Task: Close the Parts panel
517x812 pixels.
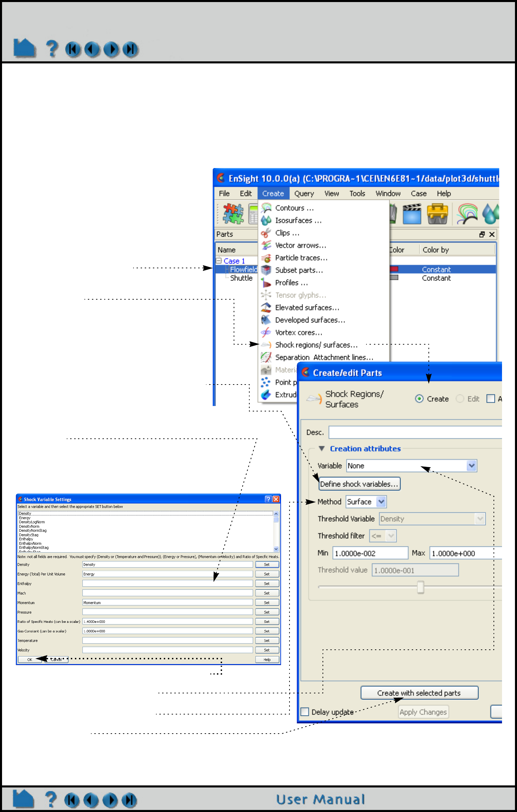Action: (x=492, y=234)
